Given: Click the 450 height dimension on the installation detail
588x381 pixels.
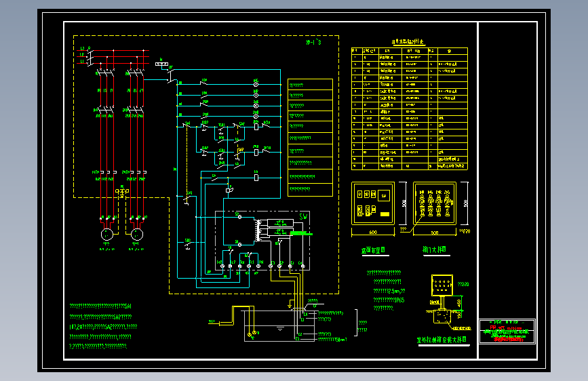Looking at the screenshot, I should (x=459, y=302).
